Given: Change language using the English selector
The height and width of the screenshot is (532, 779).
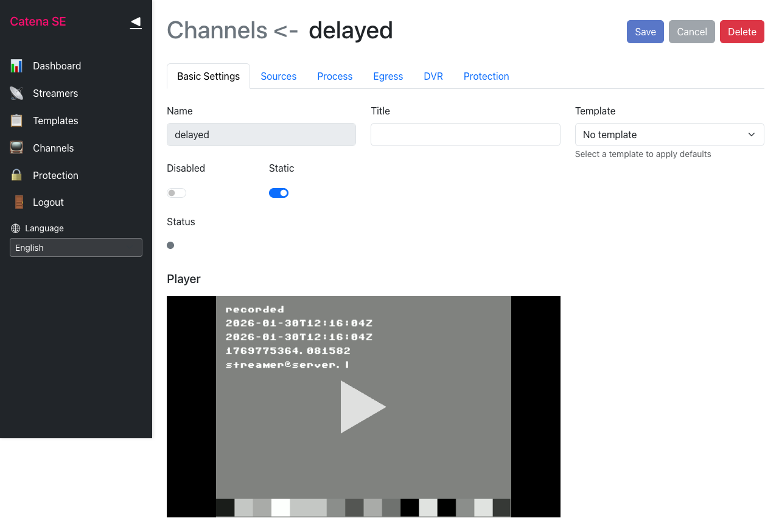Looking at the screenshot, I should click(75, 248).
